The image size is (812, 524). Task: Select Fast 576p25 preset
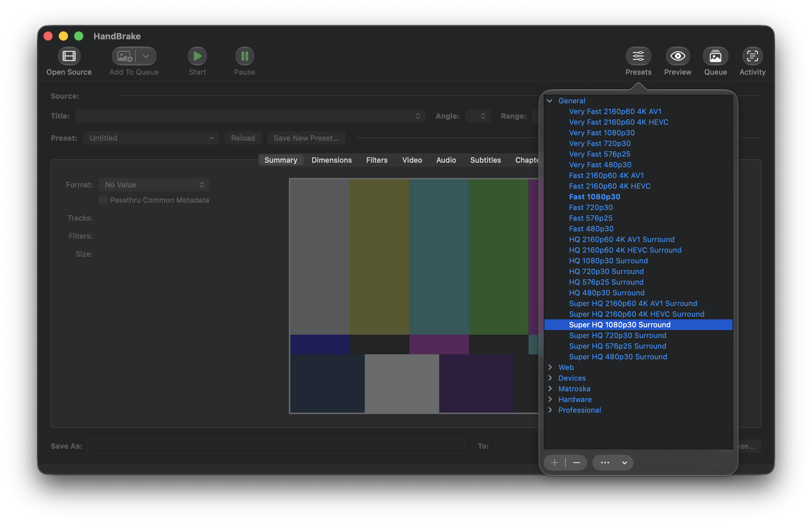[638, 218]
